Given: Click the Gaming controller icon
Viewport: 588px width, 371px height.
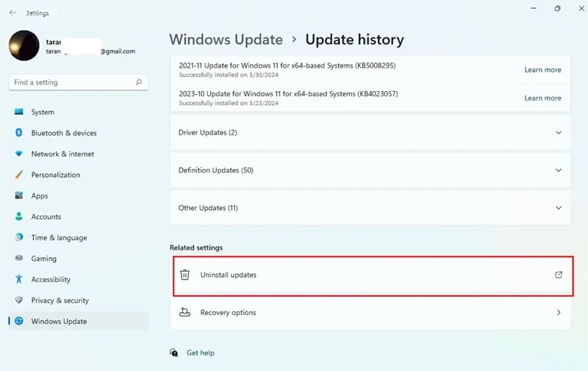Looking at the screenshot, I should [x=19, y=258].
